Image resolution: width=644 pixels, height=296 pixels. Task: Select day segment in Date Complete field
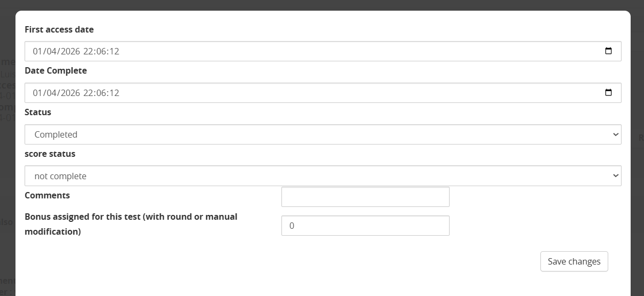(x=37, y=93)
